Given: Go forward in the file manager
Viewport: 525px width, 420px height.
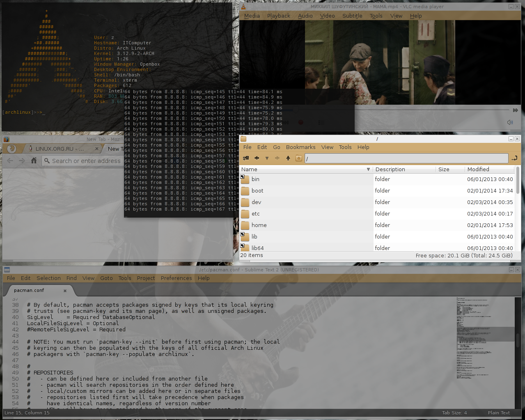Looking at the screenshot, I should click(277, 158).
